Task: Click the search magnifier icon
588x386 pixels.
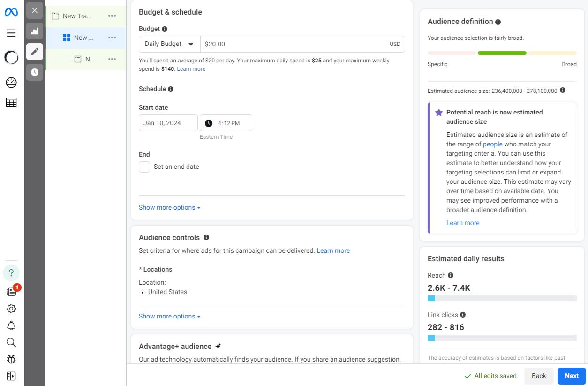Action: click(x=11, y=342)
